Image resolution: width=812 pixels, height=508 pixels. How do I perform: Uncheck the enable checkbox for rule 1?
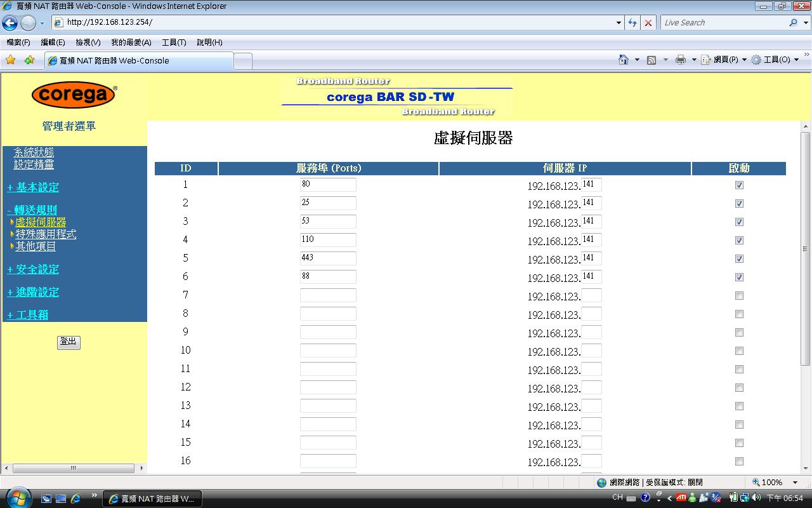click(x=739, y=185)
